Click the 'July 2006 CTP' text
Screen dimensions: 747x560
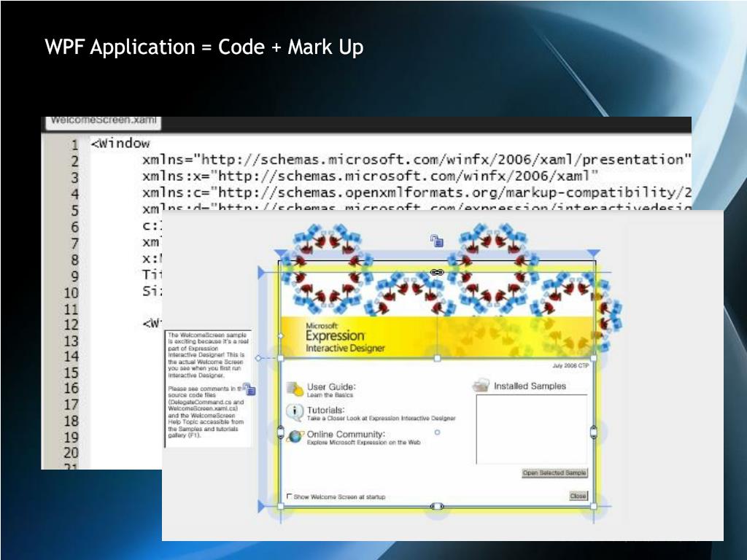(x=570, y=366)
